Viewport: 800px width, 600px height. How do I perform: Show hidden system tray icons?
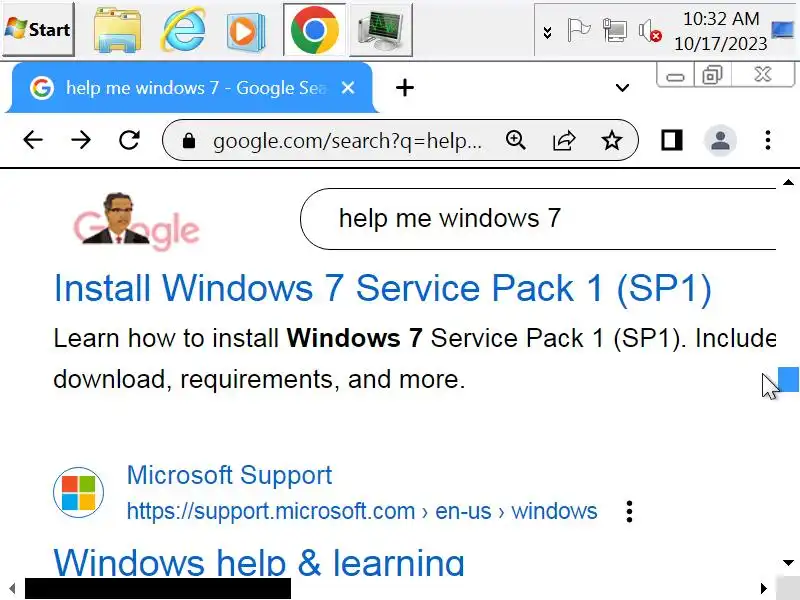tap(547, 33)
